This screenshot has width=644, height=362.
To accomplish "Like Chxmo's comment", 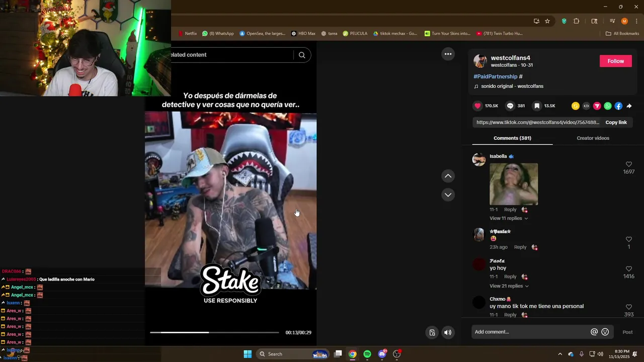I will (628, 307).
